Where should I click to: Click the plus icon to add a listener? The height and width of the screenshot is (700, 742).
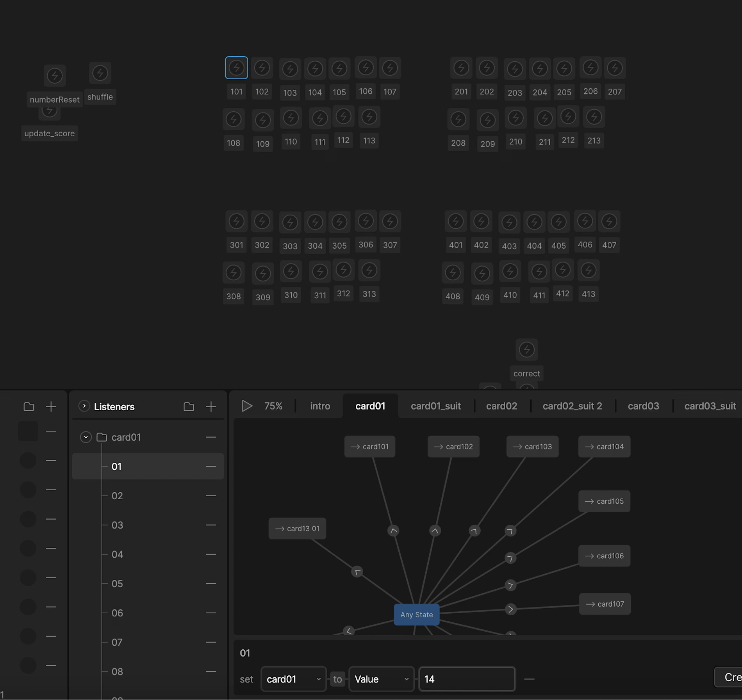tap(211, 406)
